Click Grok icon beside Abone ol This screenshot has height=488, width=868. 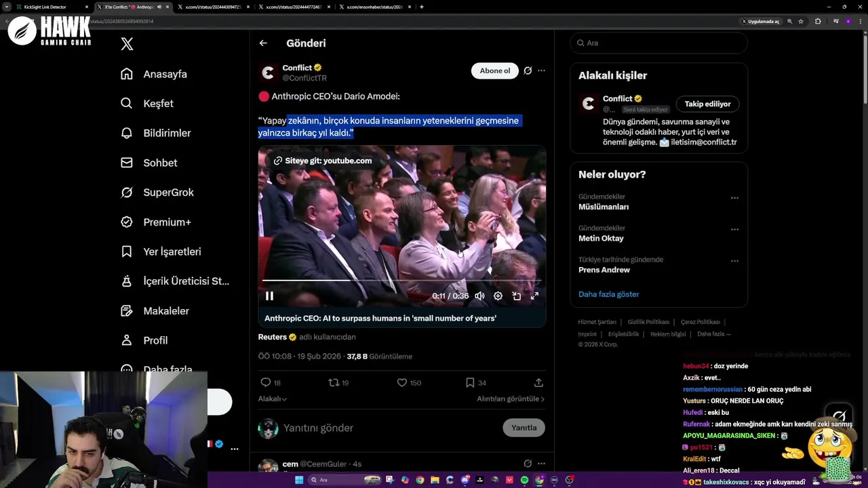coord(528,70)
